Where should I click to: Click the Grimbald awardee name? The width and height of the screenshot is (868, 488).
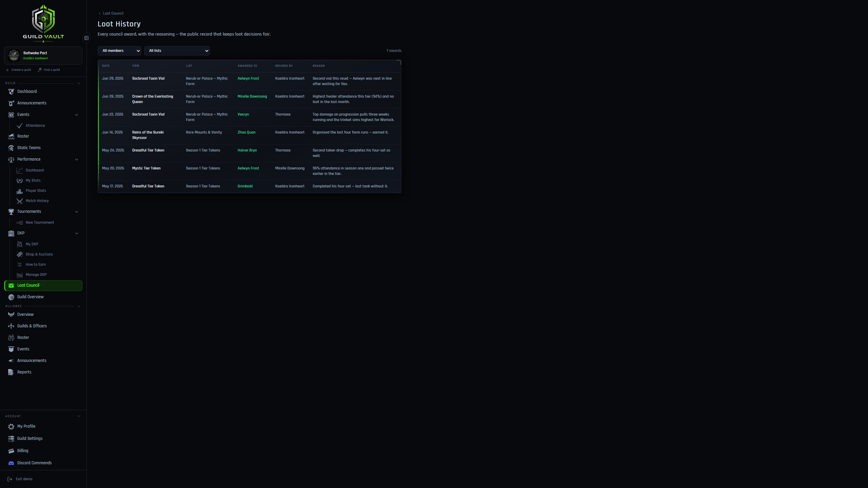click(x=245, y=186)
